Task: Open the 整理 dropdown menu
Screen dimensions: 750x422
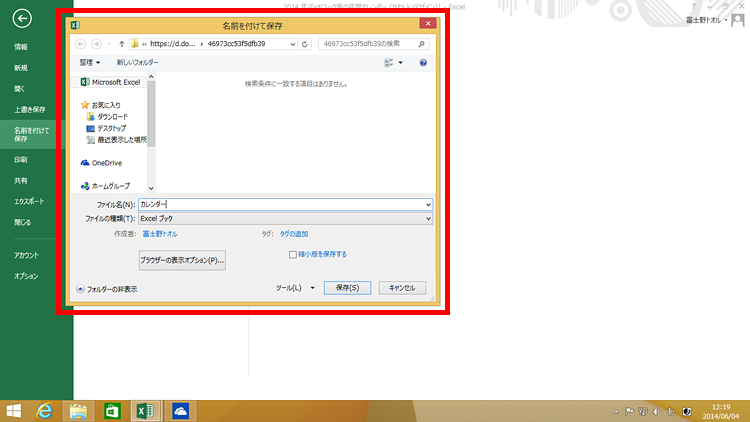Action: 91,62
